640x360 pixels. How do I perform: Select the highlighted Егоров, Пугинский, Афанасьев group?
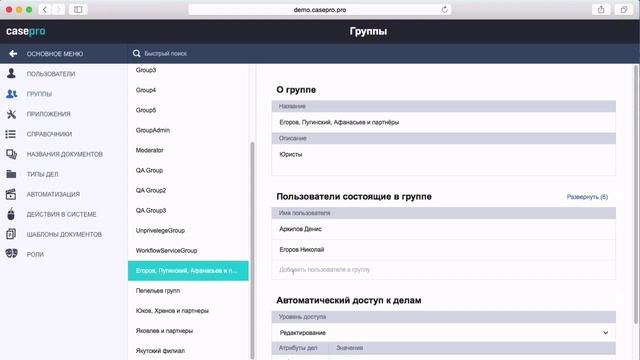coord(188,271)
